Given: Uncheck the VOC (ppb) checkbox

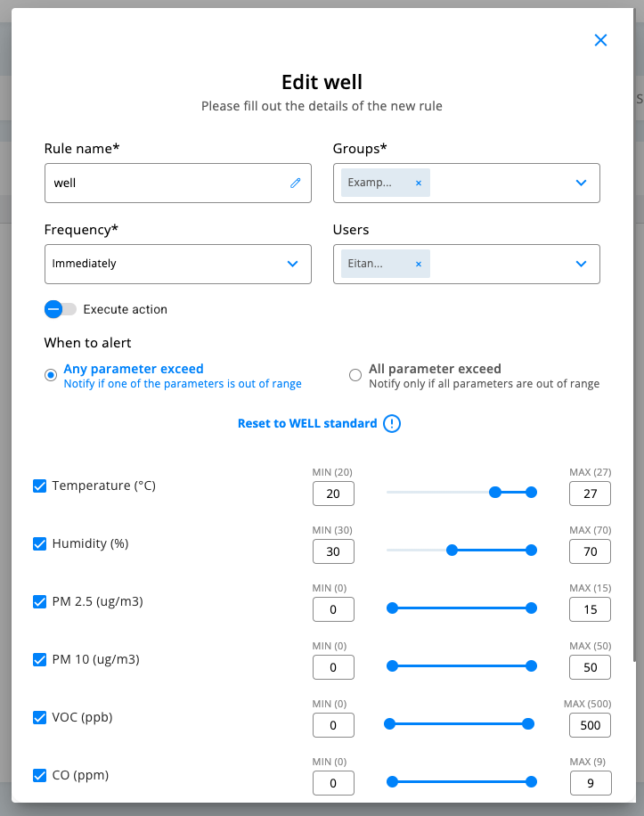Looking at the screenshot, I should [x=39, y=717].
